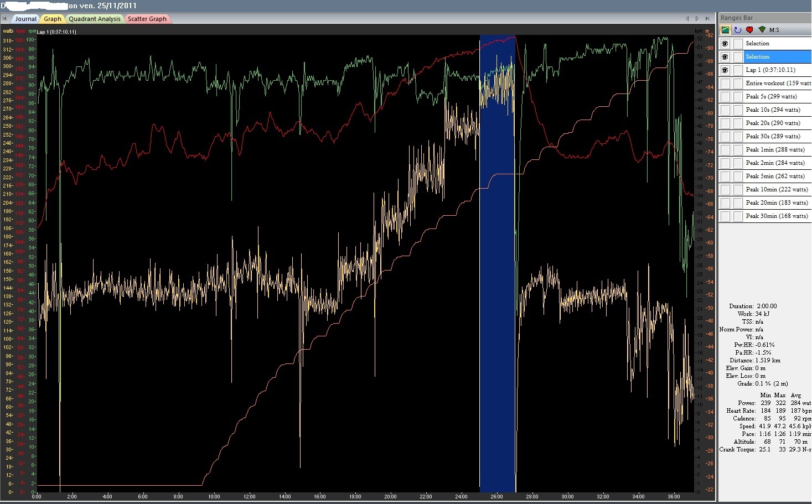Screen dimensions: 812x504
Task: Click the graph chart icon in Ranges Bar
Action: [x=725, y=30]
